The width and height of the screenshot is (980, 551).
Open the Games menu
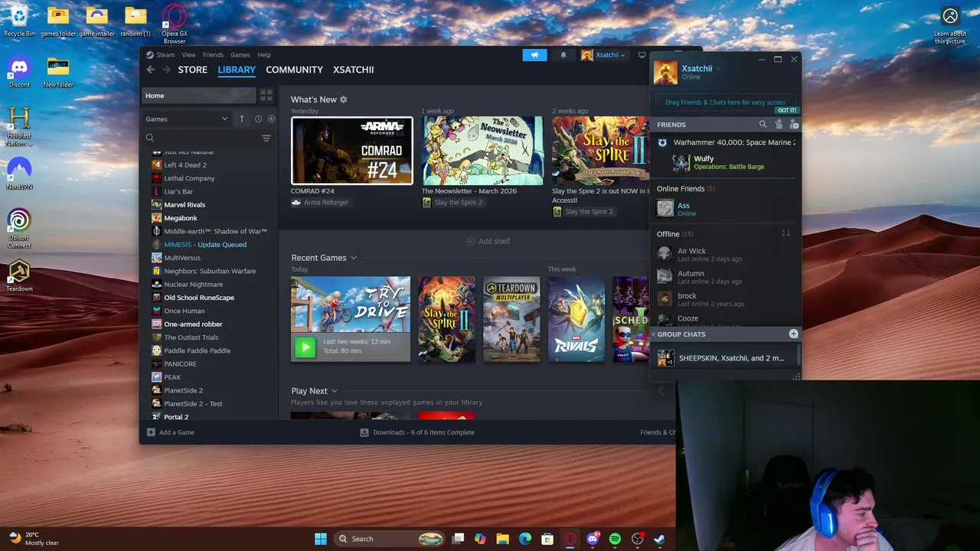click(240, 55)
